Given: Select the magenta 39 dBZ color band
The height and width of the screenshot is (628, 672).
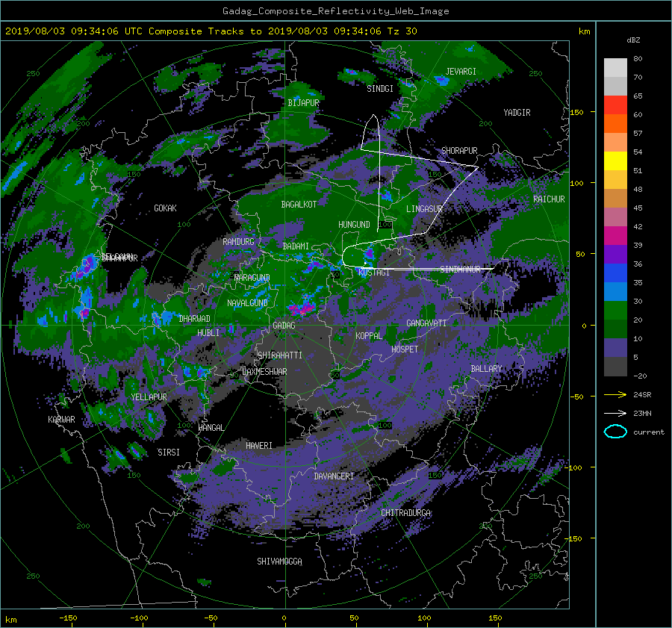Looking at the screenshot, I should [615, 236].
